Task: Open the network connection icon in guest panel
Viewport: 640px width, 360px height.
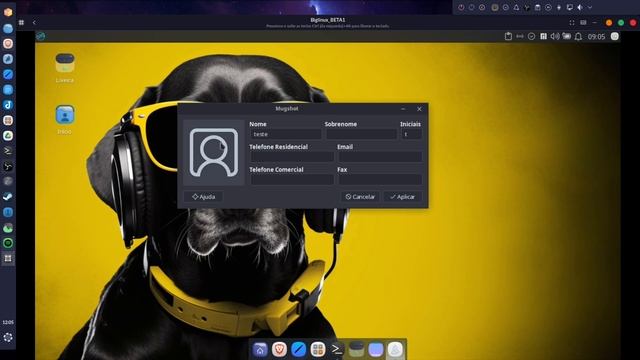Action: click(x=520, y=36)
